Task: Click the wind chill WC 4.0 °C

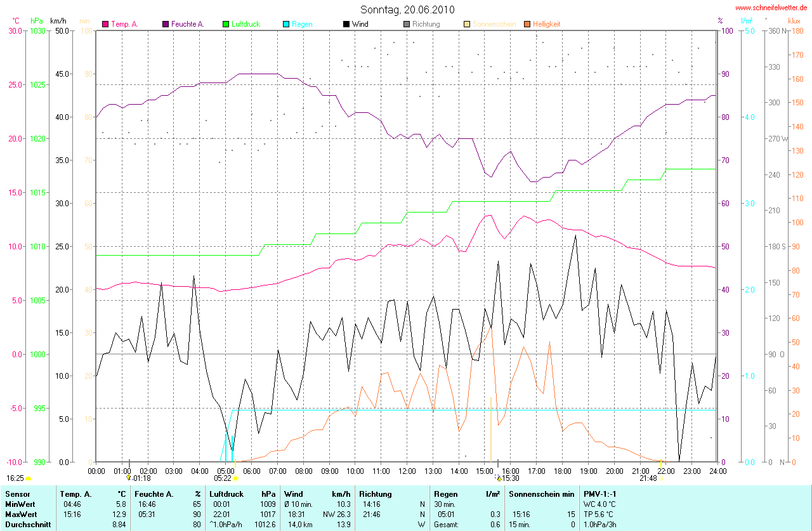Action: pos(600,504)
